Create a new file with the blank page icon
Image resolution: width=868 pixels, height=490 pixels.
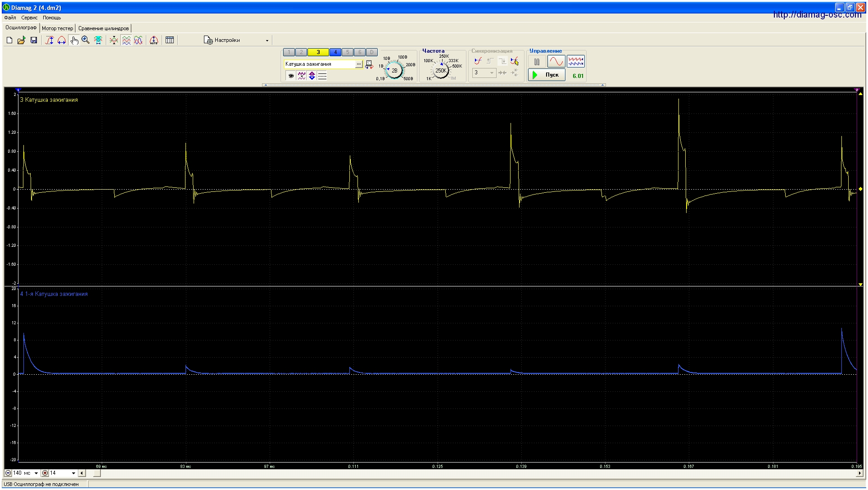pyautogui.click(x=9, y=41)
